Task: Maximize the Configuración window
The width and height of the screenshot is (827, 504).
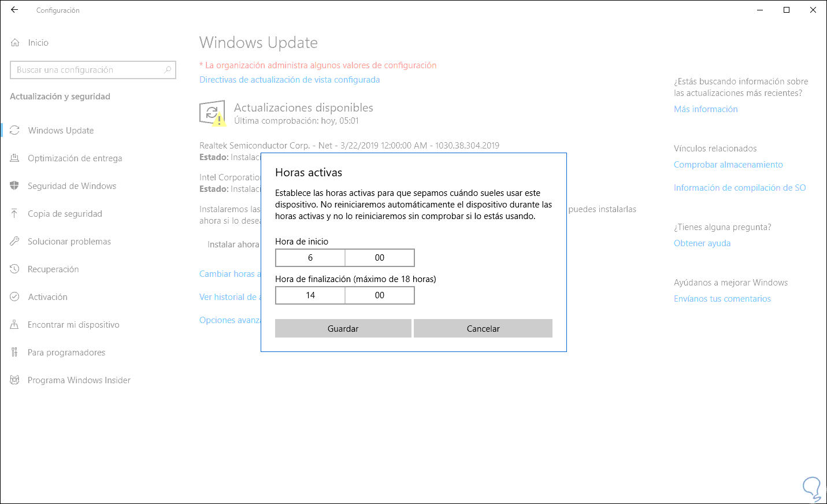Action: pos(787,10)
